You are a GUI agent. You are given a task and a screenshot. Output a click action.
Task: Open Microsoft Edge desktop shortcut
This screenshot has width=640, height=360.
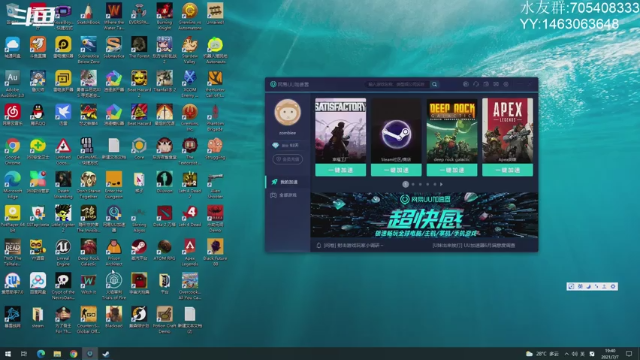point(12,185)
